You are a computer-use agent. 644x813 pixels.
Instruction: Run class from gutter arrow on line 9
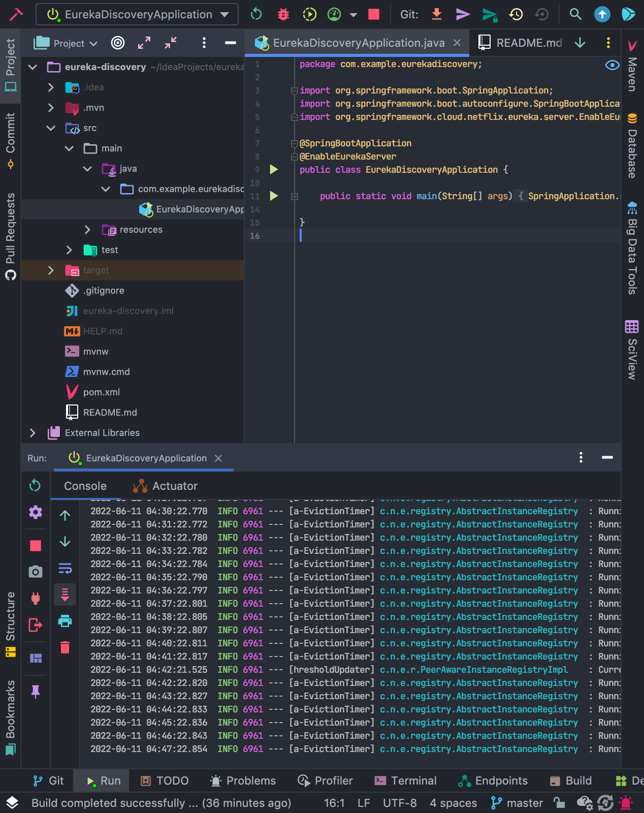tap(274, 170)
